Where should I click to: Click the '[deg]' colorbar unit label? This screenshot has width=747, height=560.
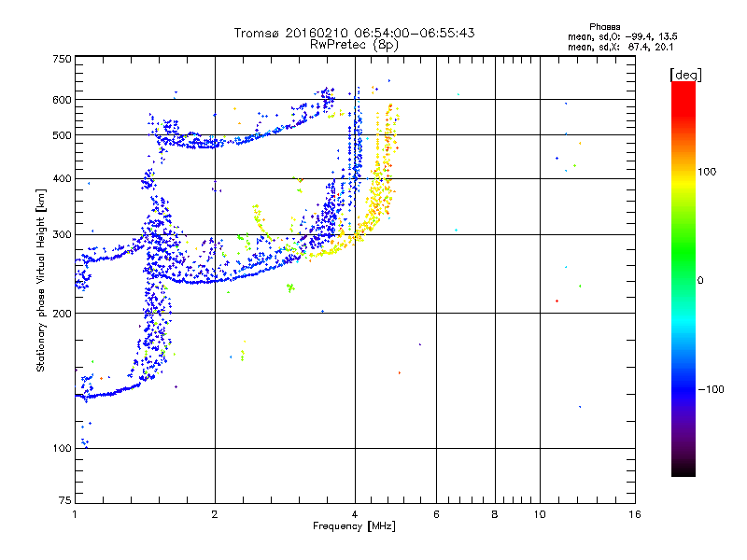coord(685,76)
